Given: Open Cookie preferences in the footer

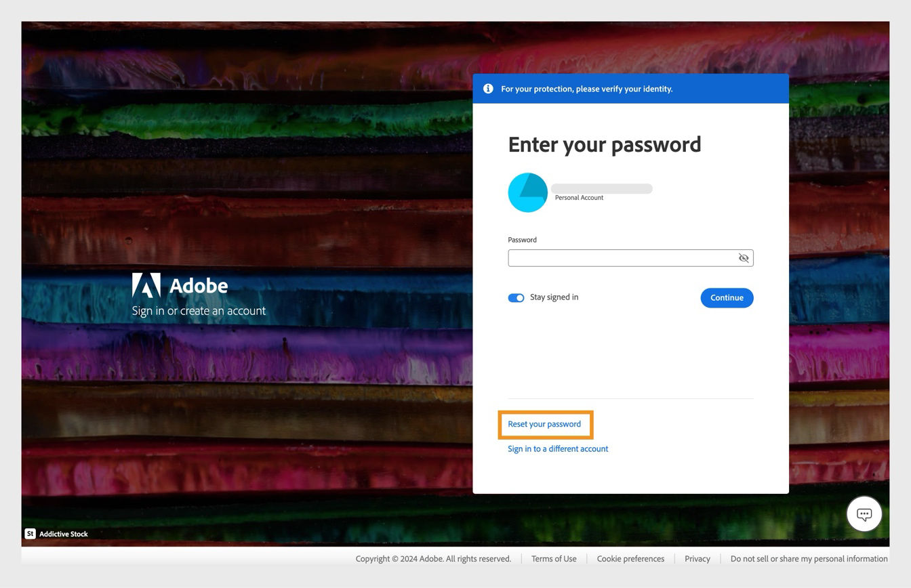Looking at the screenshot, I should (x=630, y=558).
